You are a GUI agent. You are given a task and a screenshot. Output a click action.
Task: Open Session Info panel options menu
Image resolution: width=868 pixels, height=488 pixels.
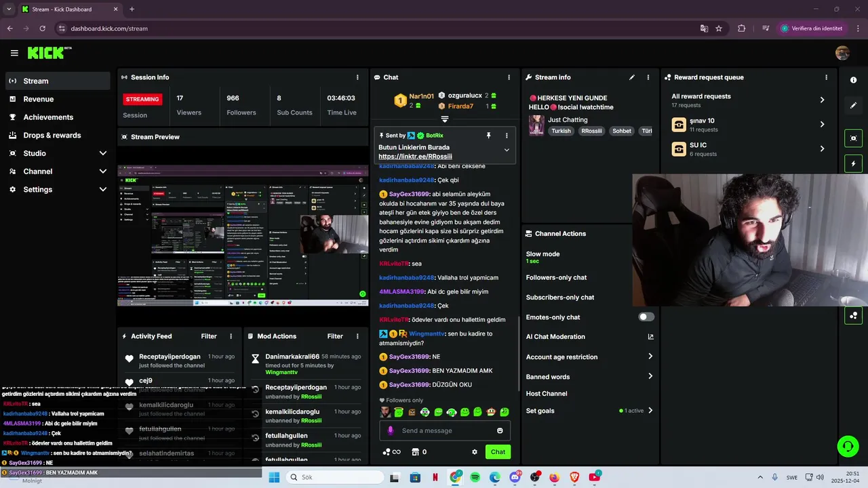click(357, 77)
